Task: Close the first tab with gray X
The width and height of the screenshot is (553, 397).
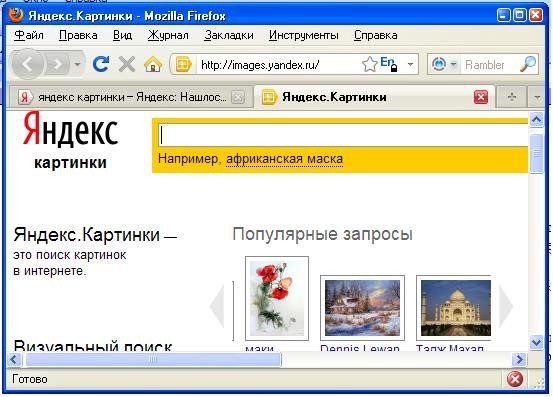Action: (x=238, y=97)
